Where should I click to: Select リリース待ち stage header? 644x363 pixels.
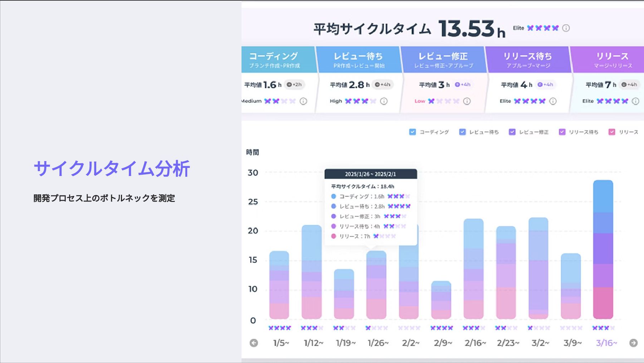(528, 60)
